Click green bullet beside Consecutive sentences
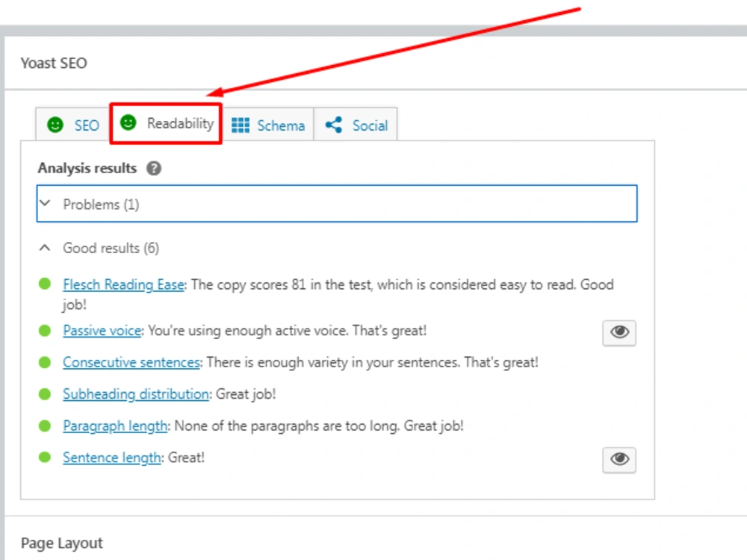Screen dimensions: 747x560 (45, 362)
